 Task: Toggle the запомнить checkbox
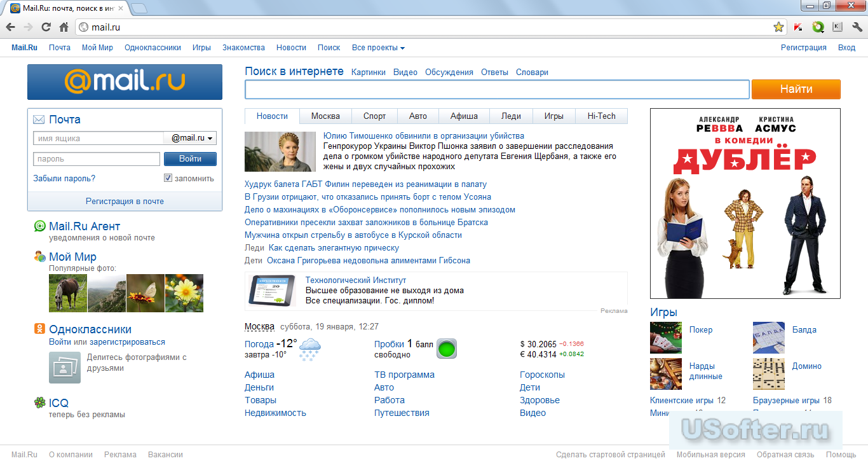[x=168, y=178]
